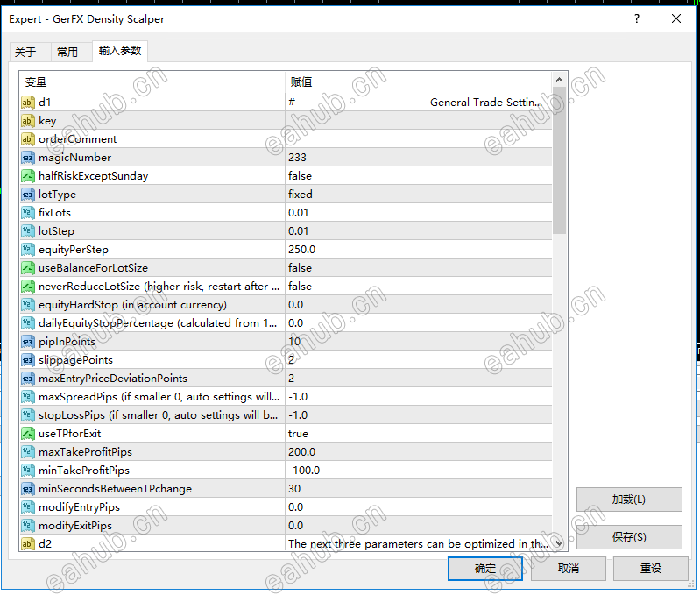Viewport: 700px width, 595px height.
Task: Click the double icon beside modifyEntryPips
Action: tap(28, 507)
